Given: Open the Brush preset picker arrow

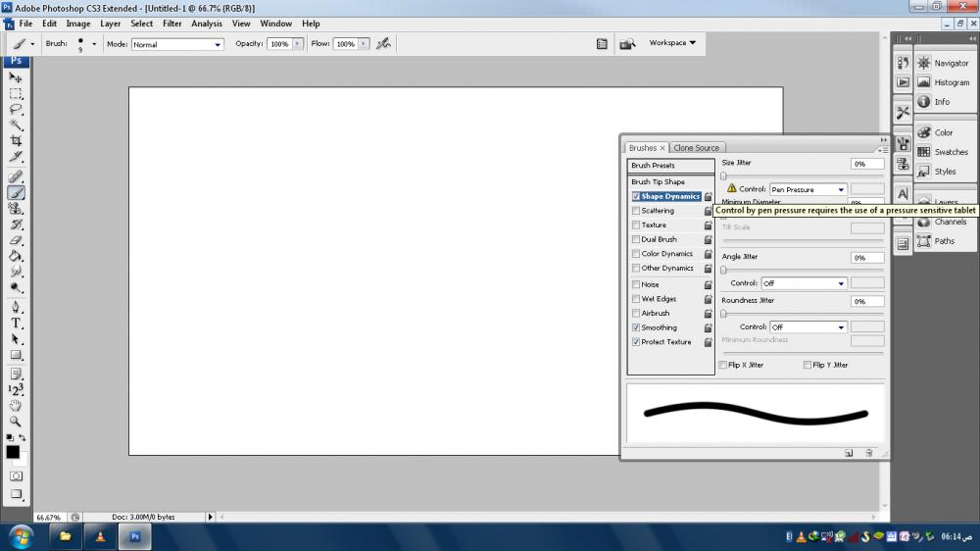Looking at the screenshot, I should tap(94, 44).
